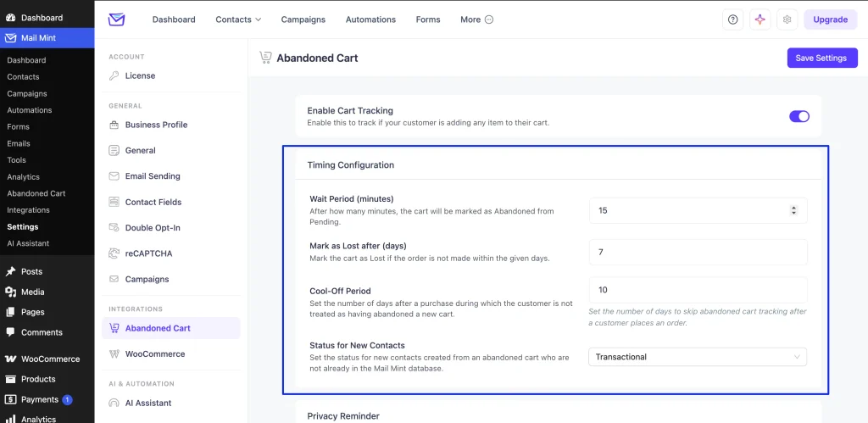Click the Media icon in WP menu
Image resolution: width=868 pixels, height=423 pixels.
10,292
